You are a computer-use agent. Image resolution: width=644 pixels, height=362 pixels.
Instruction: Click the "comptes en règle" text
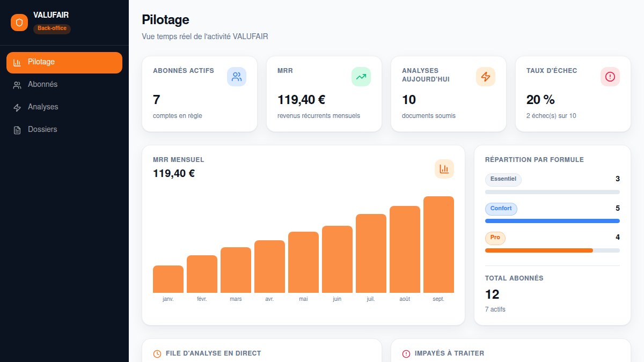click(178, 116)
